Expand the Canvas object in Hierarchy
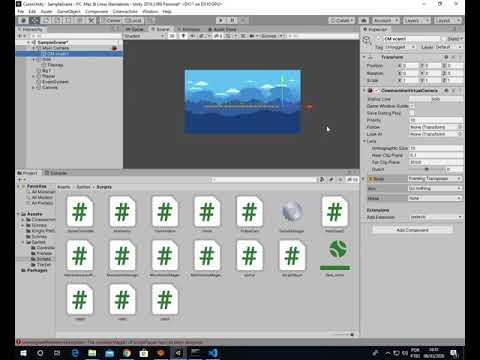The height and width of the screenshot is (360, 480). [33, 88]
